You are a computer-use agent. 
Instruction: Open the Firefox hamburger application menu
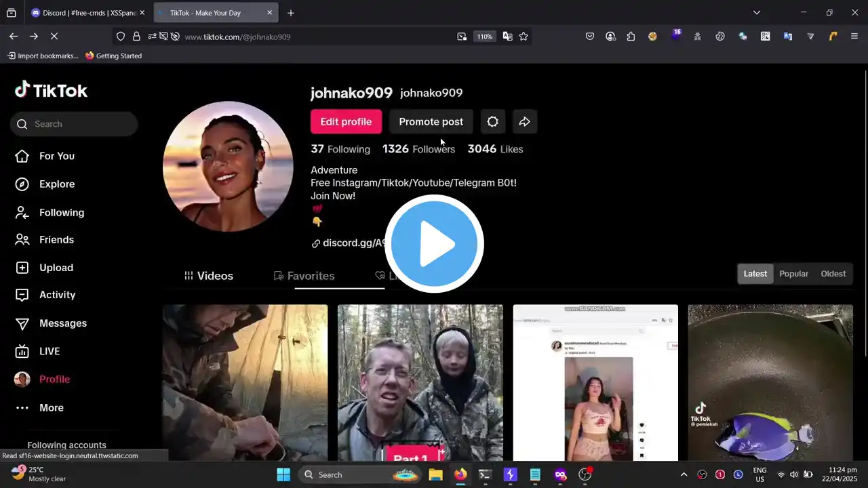854,37
